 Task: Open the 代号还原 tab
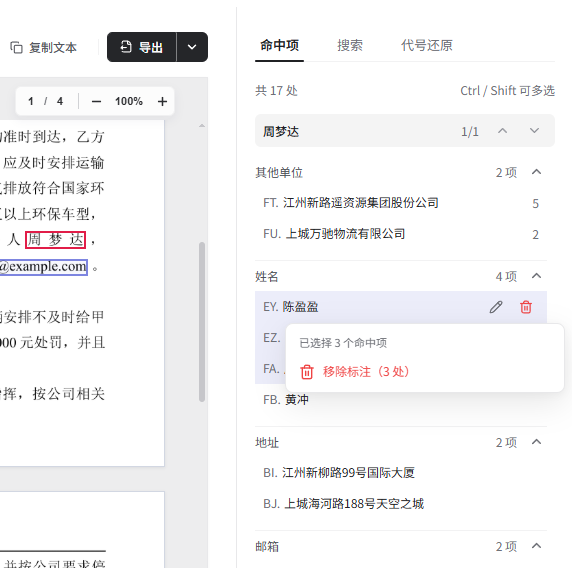coord(426,46)
